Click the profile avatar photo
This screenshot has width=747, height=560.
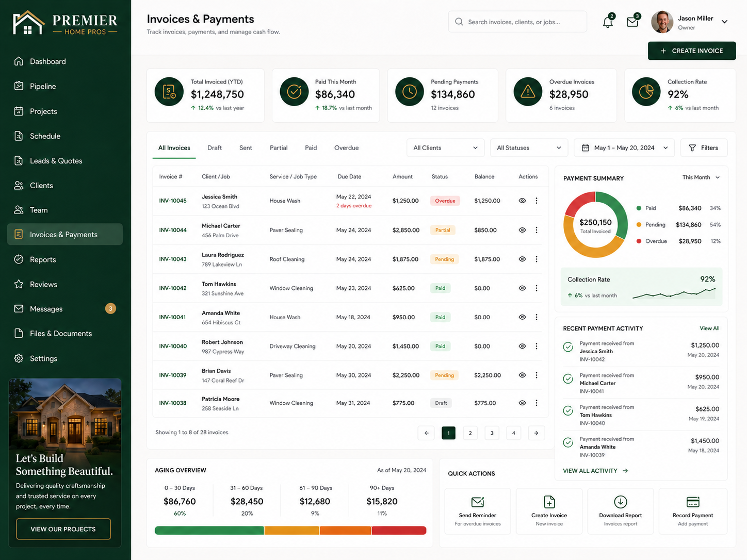tap(662, 22)
